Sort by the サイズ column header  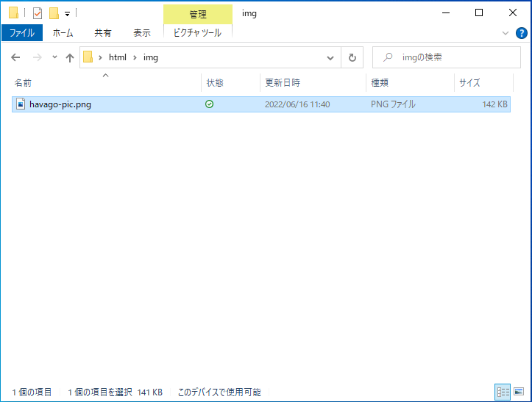click(x=484, y=83)
